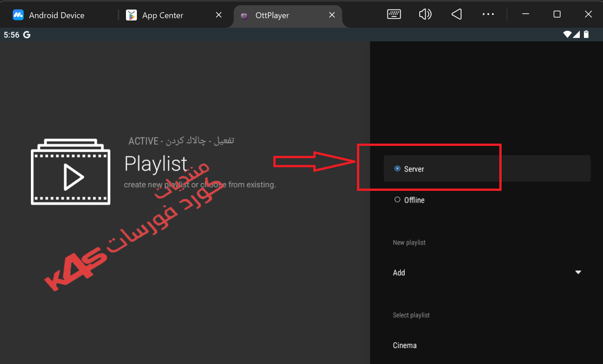Click the OttPlayer purple app icon
This screenshot has width=603, height=364.
tap(245, 15)
